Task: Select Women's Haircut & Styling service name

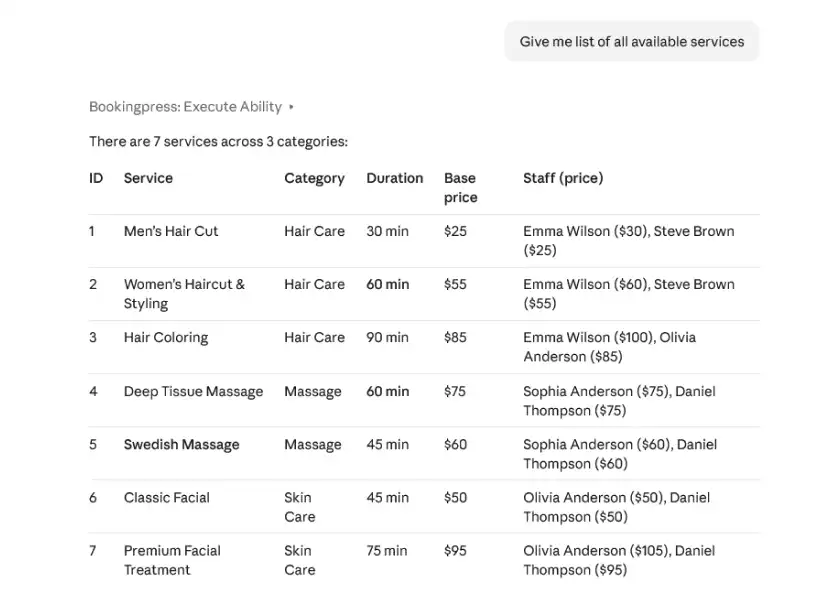Action: (184, 294)
